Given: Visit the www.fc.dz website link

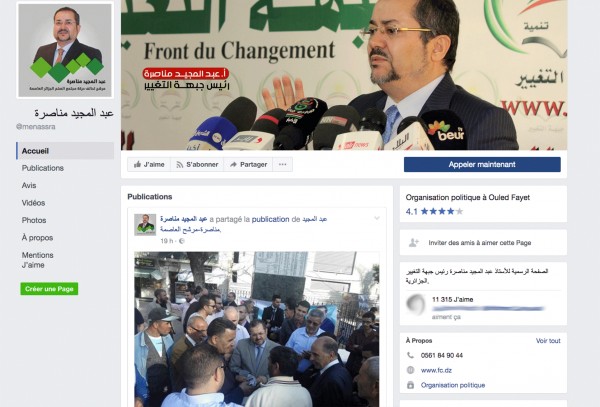Looking at the screenshot, I should click(436, 370).
